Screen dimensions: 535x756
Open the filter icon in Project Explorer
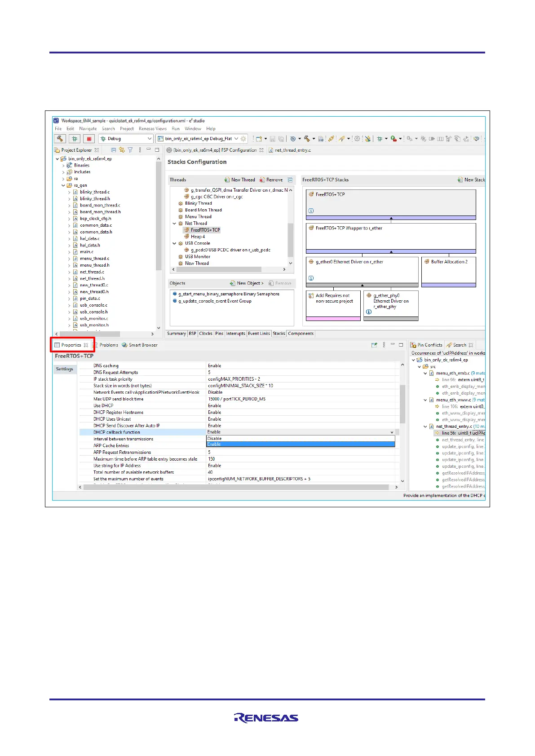(x=130, y=150)
